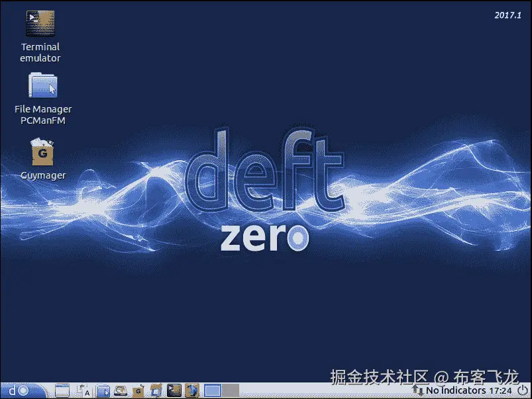
Task: Open the disk drive utility taskbar icon
Action: (121, 391)
